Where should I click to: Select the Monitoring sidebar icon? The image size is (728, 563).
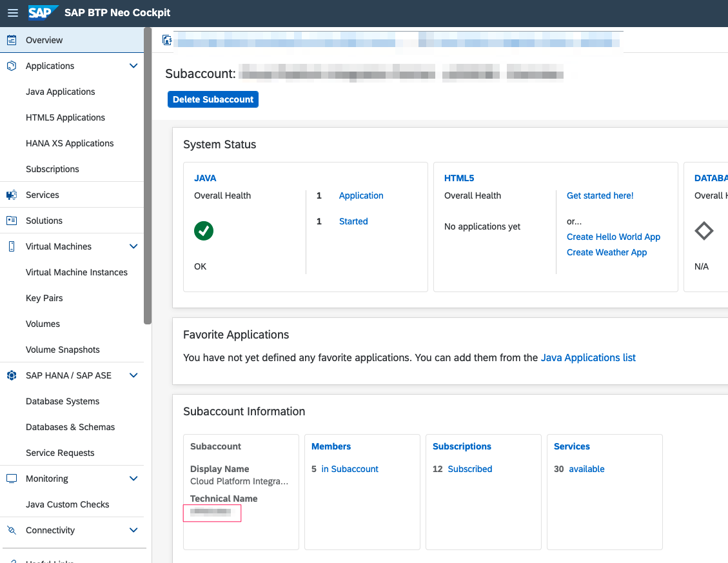(11, 478)
